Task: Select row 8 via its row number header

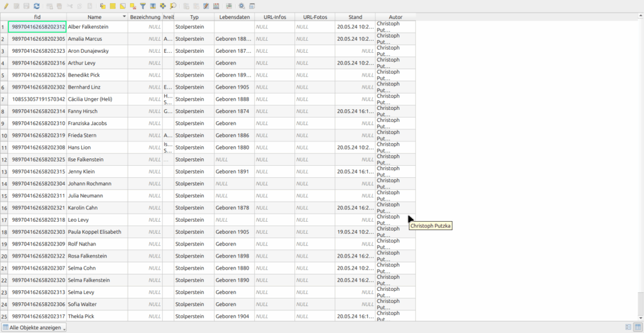Action: coord(4,111)
